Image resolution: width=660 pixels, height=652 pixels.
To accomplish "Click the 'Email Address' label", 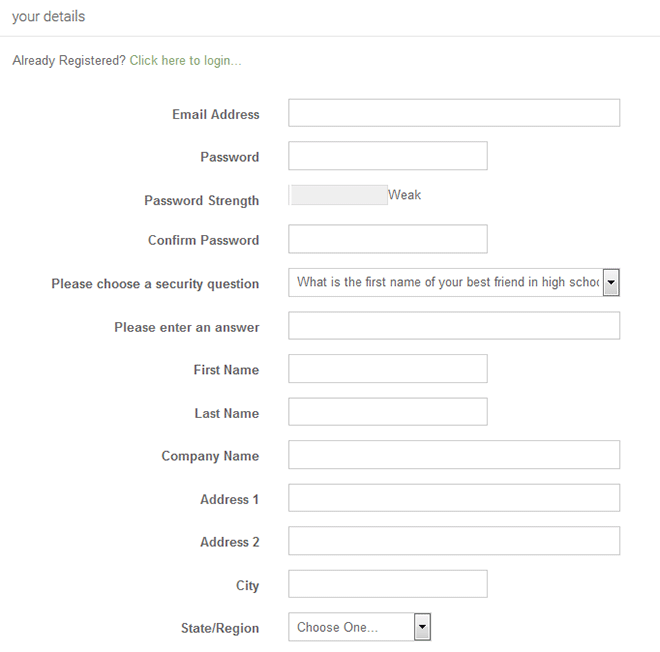I will point(215,115).
